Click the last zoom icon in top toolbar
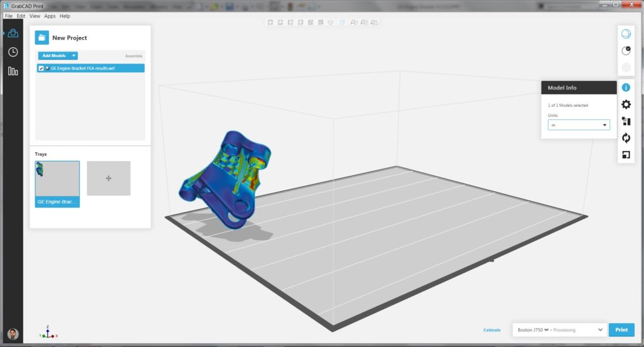 374,22
